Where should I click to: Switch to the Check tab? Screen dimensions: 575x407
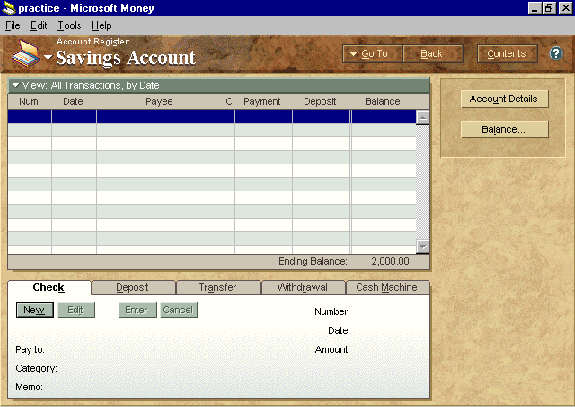[x=48, y=287]
